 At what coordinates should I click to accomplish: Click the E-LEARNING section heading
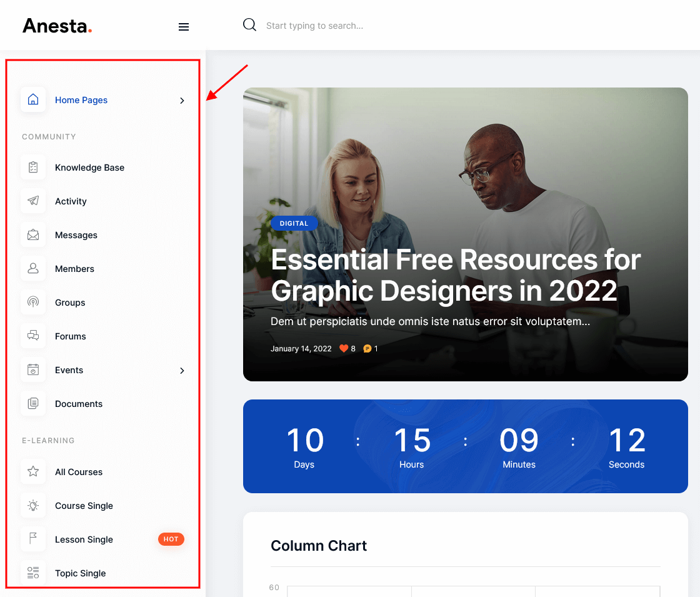pos(48,441)
